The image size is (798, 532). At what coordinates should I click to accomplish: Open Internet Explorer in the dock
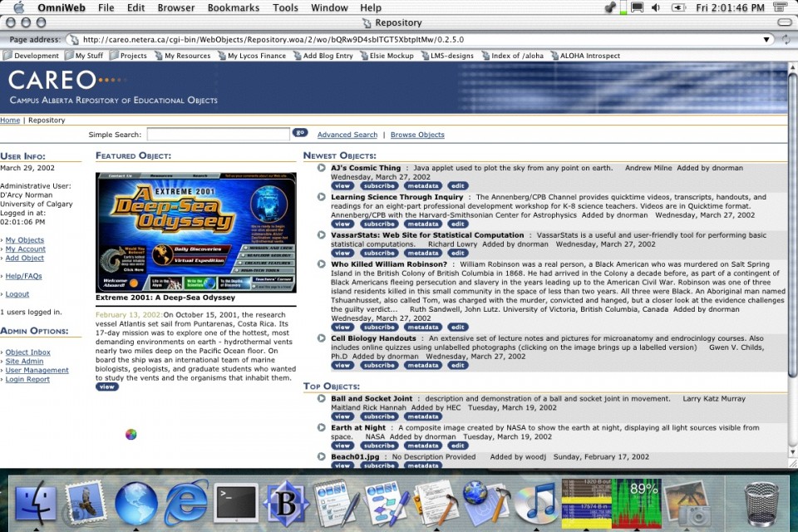pos(186,504)
